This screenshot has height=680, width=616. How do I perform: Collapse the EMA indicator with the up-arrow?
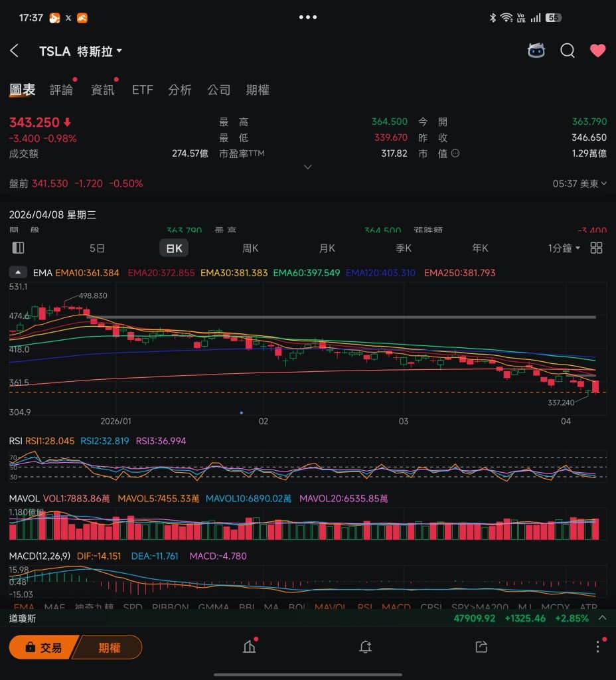pyautogui.click(x=18, y=272)
